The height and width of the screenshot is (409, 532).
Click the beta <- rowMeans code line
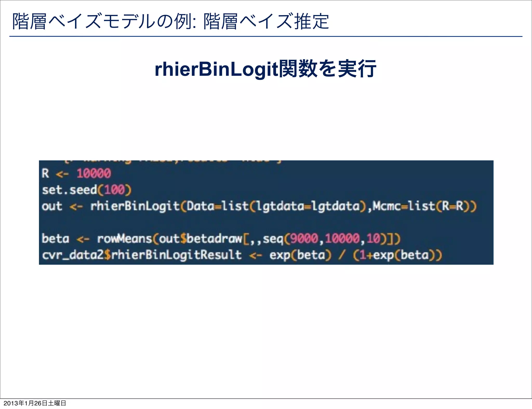coord(221,239)
